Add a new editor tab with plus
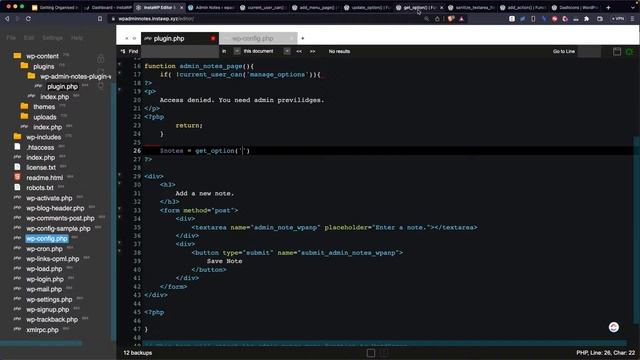The height and width of the screenshot is (360, 640). (x=303, y=38)
